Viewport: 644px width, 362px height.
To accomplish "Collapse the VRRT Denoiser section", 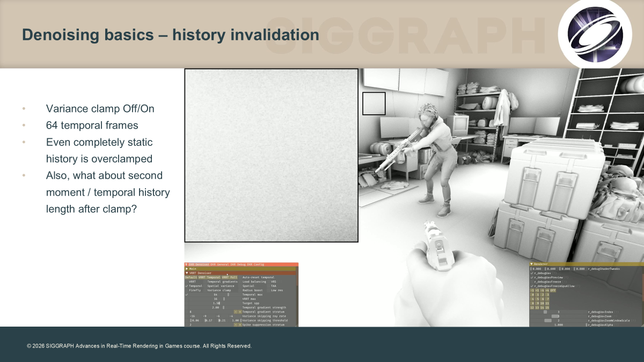I will (240, 273).
